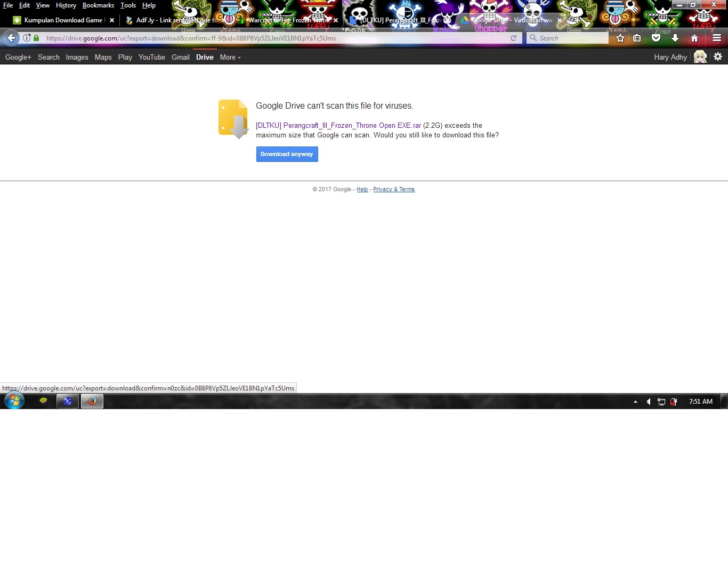Viewport: 728px width, 571px height.
Task: Open the Edit menu
Action: coord(25,5)
